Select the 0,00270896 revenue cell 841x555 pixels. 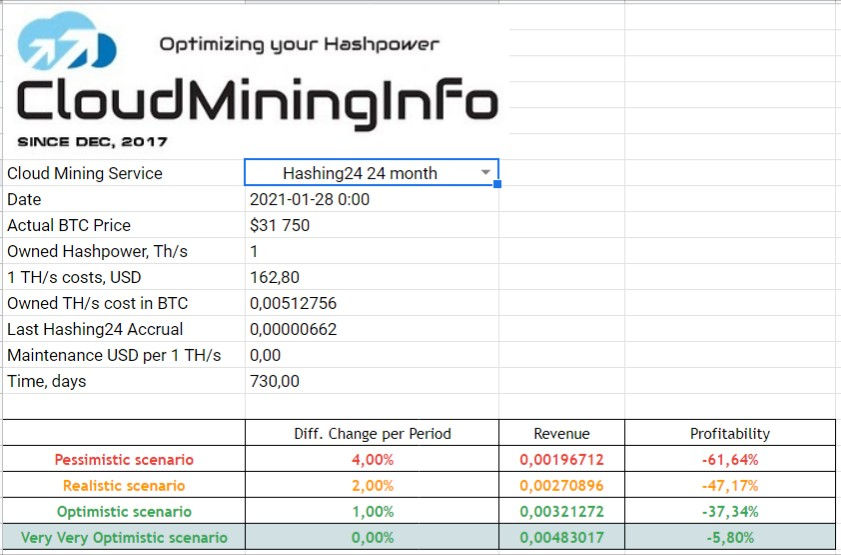coord(562,486)
